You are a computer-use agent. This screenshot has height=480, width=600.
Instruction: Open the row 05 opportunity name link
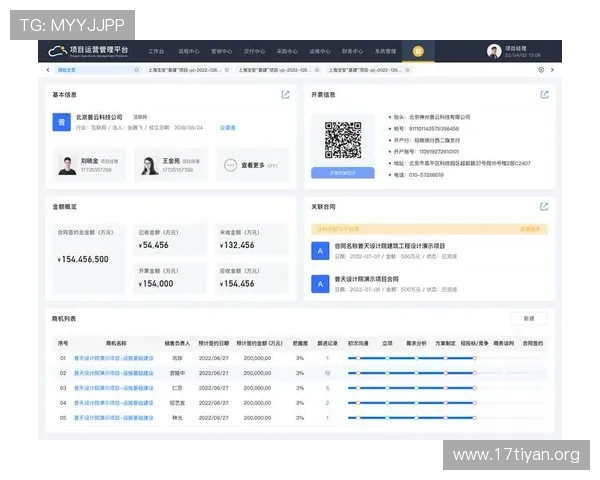[114, 418]
